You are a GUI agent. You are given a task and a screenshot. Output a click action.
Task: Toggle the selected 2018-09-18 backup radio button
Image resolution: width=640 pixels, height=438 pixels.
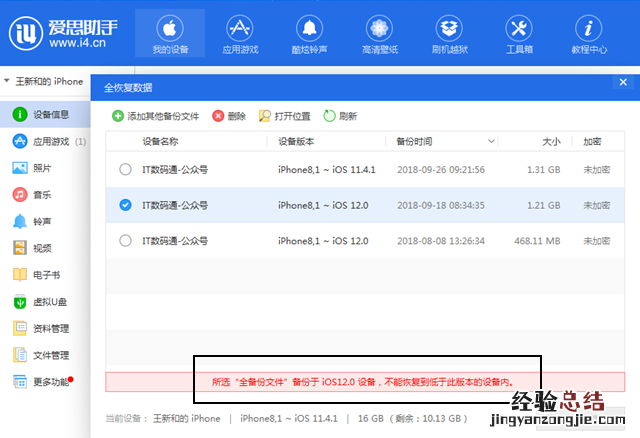[x=125, y=205]
